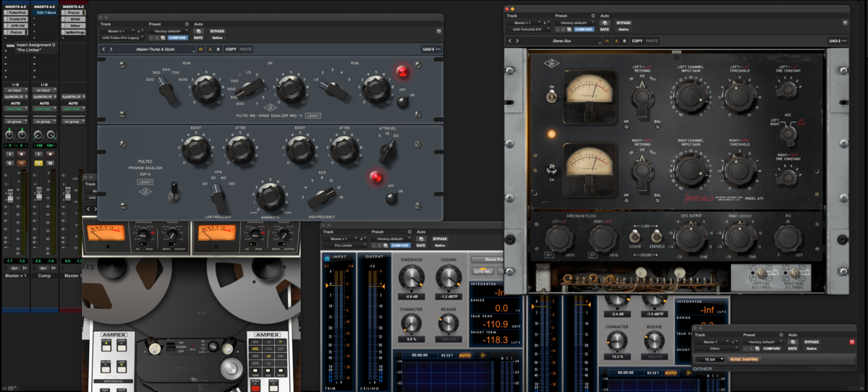Open the Fairchild 'Stereo Bus' preset dropdown
868x392 pixels.
point(563,41)
